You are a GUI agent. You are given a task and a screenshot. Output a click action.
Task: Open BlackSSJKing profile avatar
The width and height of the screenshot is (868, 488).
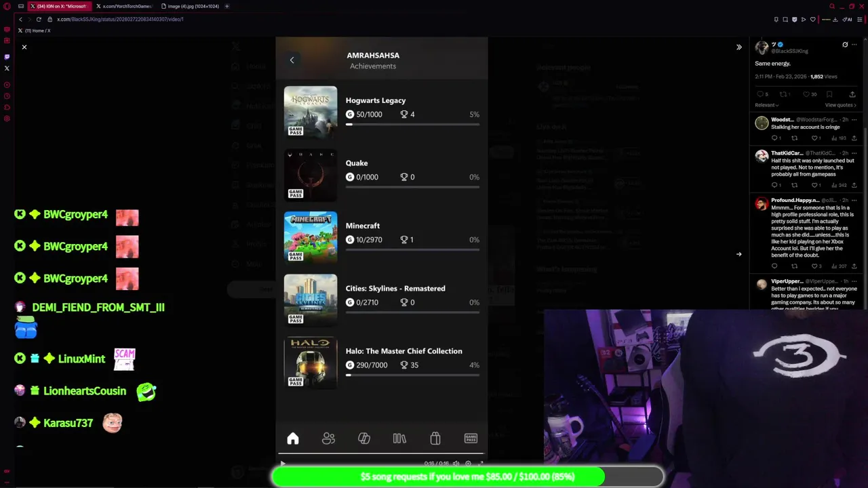pos(762,47)
